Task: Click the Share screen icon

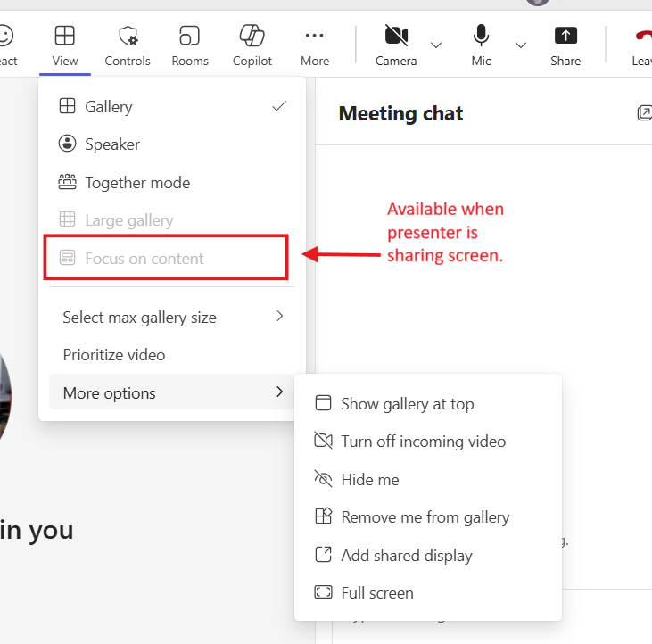Action: coord(565,45)
